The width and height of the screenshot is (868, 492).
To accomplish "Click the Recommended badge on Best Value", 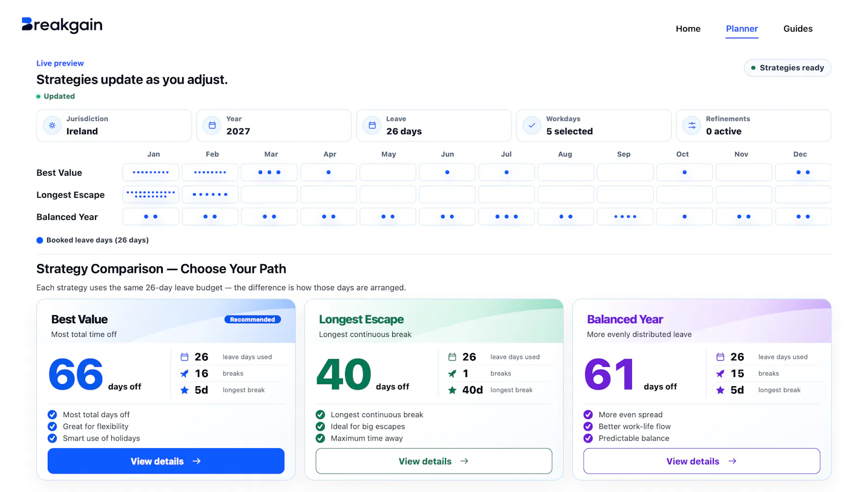I will [253, 320].
